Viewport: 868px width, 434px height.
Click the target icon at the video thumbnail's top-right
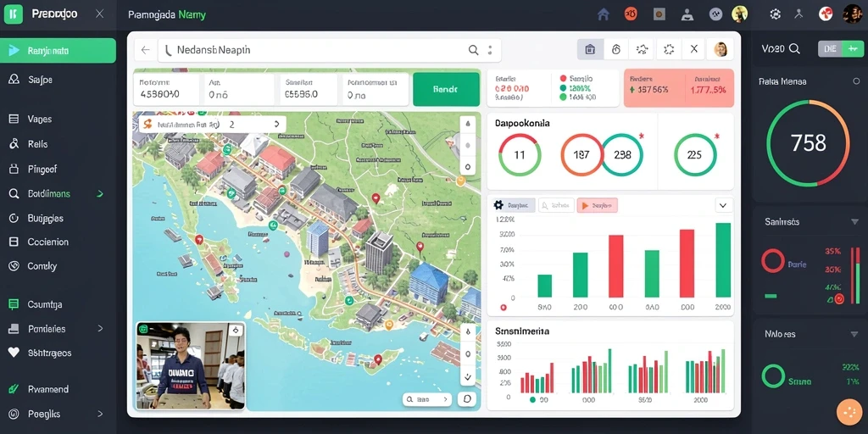[x=236, y=330]
